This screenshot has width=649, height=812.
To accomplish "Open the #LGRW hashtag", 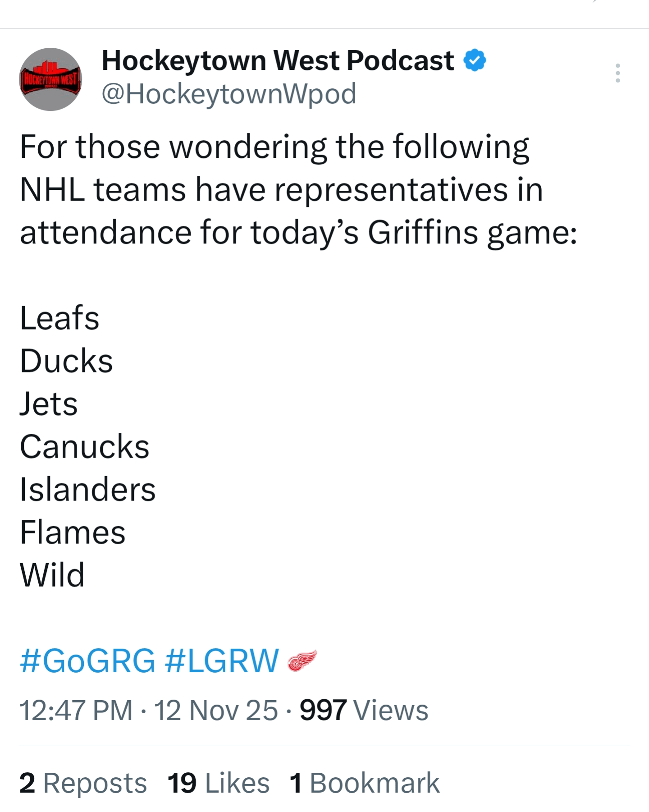I will (222, 661).
